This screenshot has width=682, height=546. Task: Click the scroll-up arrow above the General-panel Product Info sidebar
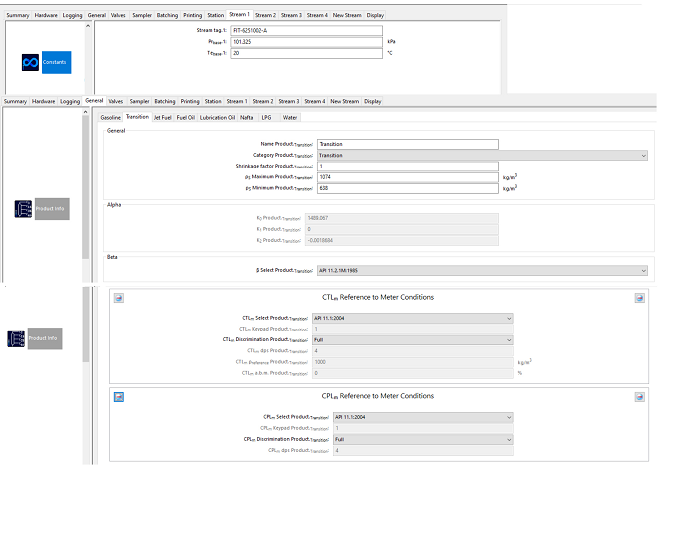[x=85, y=112]
